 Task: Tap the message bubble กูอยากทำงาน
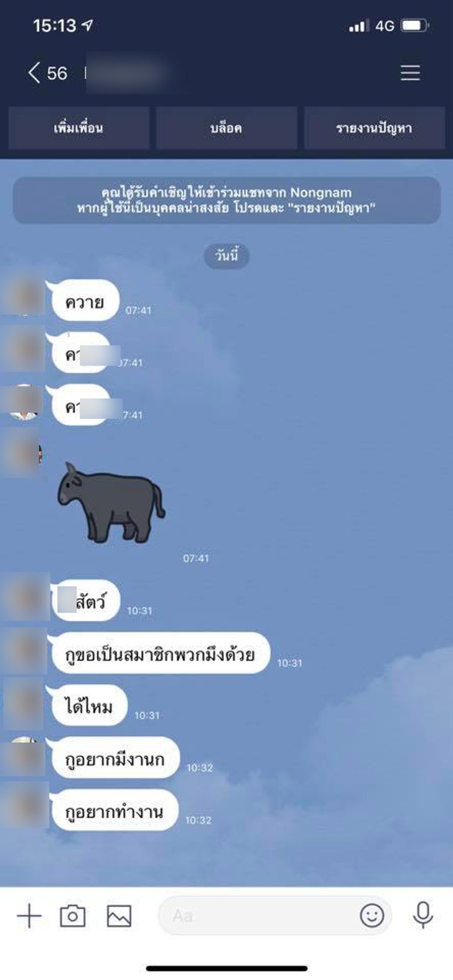(x=114, y=811)
